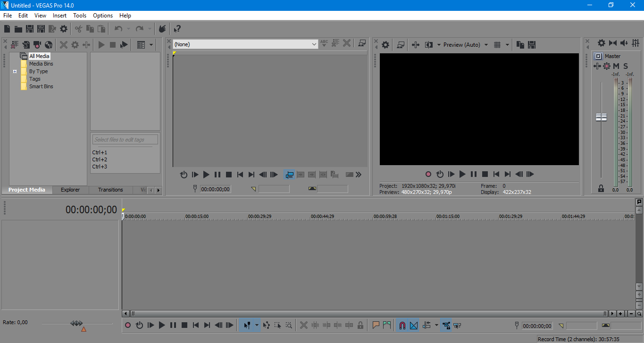Disable snapping with the magnet icon

click(402, 325)
